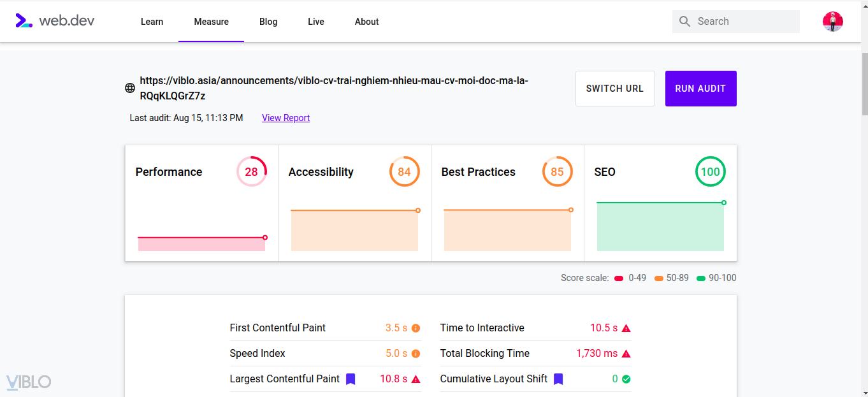Open the View Report link
The width and height of the screenshot is (868, 397).
tap(286, 118)
